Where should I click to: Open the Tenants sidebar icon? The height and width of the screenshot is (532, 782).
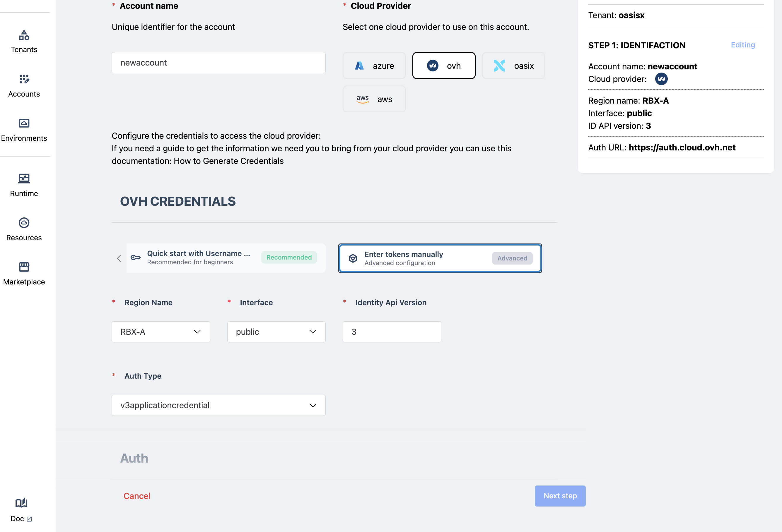point(24,35)
